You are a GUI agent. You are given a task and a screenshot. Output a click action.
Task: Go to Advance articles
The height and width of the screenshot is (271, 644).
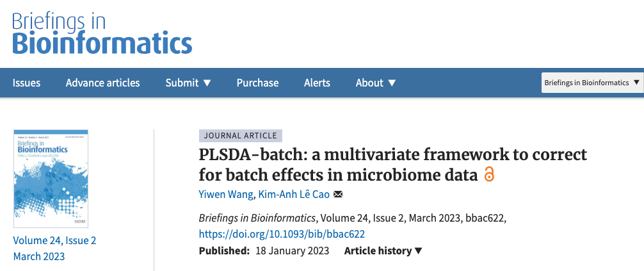pyautogui.click(x=102, y=83)
